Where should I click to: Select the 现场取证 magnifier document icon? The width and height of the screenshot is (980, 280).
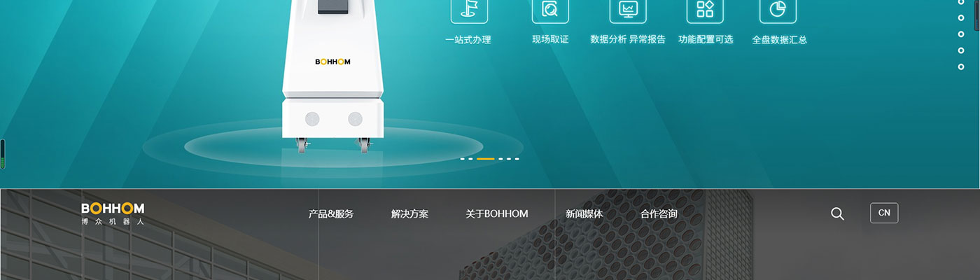tap(550, 9)
